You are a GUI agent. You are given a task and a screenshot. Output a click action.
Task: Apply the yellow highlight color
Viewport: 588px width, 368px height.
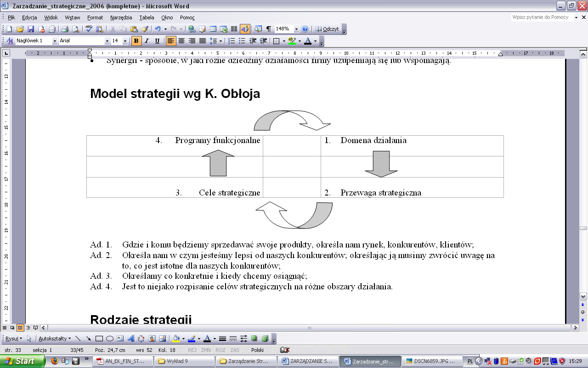click(x=291, y=41)
